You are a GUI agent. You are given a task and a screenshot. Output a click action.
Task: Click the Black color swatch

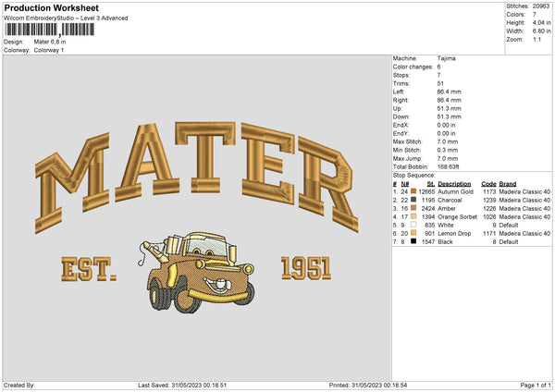point(413,241)
